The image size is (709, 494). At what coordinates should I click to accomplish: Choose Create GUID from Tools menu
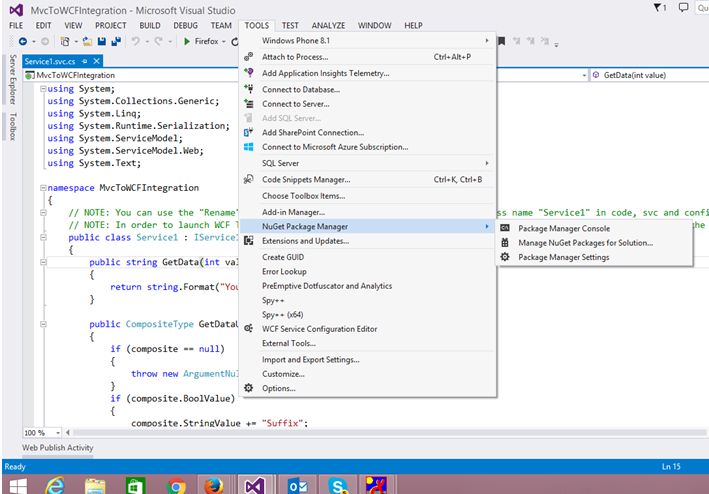click(x=283, y=257)
